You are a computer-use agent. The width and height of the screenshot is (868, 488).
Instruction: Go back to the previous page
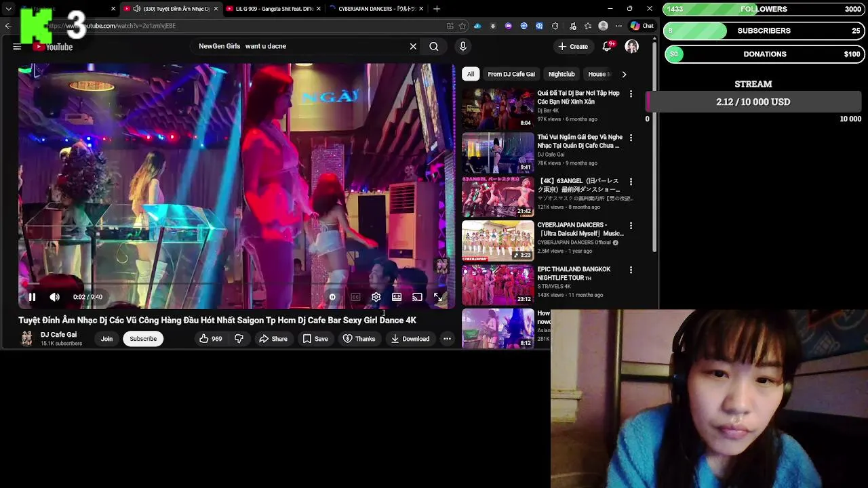tap(8, 26)
